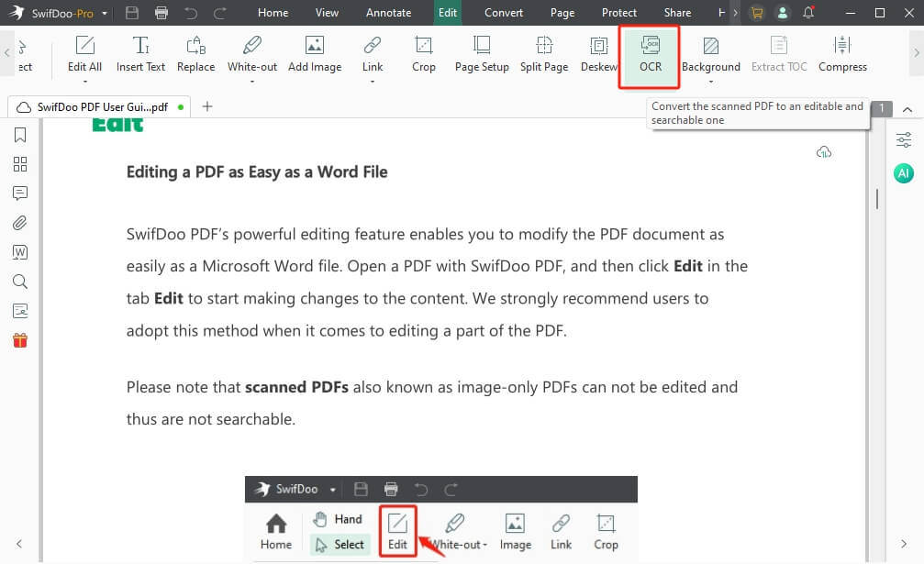
Task: Collapse the ribbon with the chevron
Action: tap(907, 109)
